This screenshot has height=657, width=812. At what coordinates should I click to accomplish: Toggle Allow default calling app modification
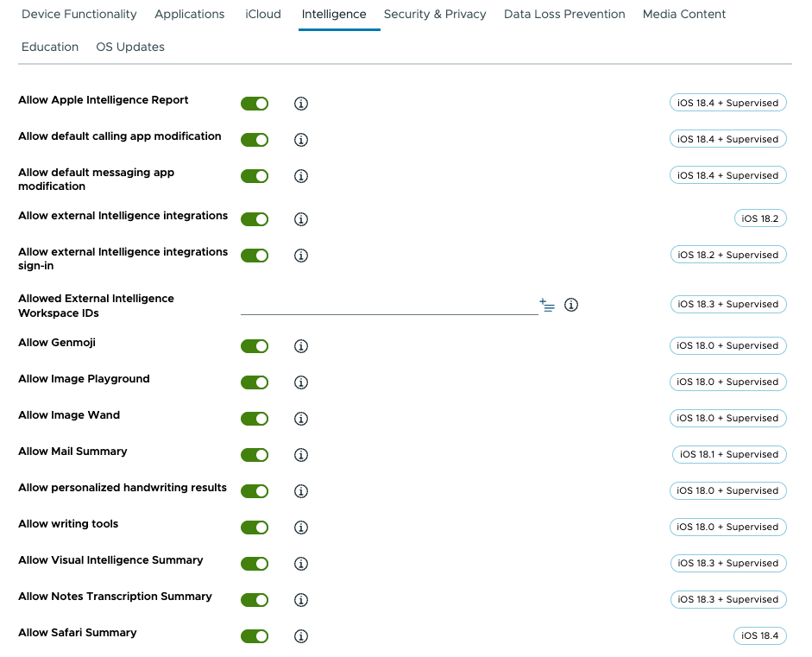click(x=255, y=140)
